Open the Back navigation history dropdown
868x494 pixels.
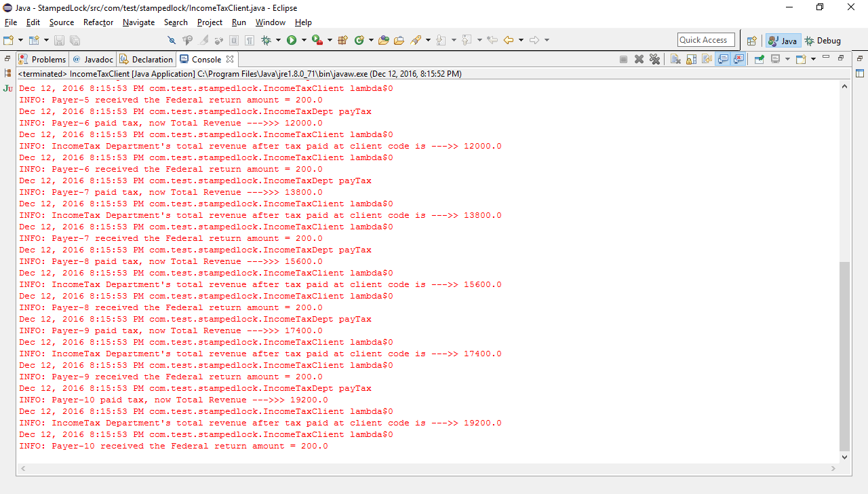(x=520, y=41)
